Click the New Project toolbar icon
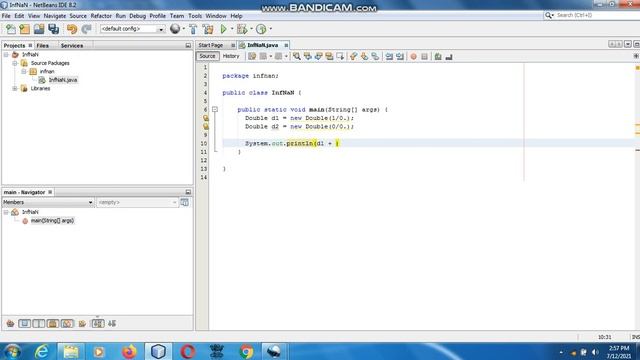640x360 pixels. coord(25,29)
